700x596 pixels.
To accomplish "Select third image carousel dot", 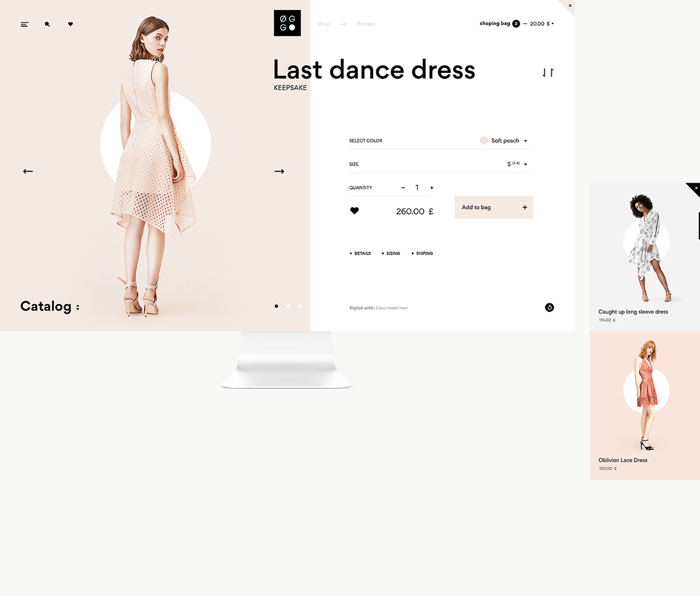I will click(x=300, y=306).
